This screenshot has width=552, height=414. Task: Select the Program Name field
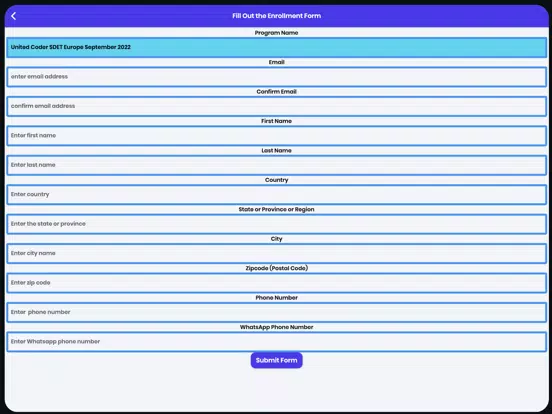pos(276,47)
